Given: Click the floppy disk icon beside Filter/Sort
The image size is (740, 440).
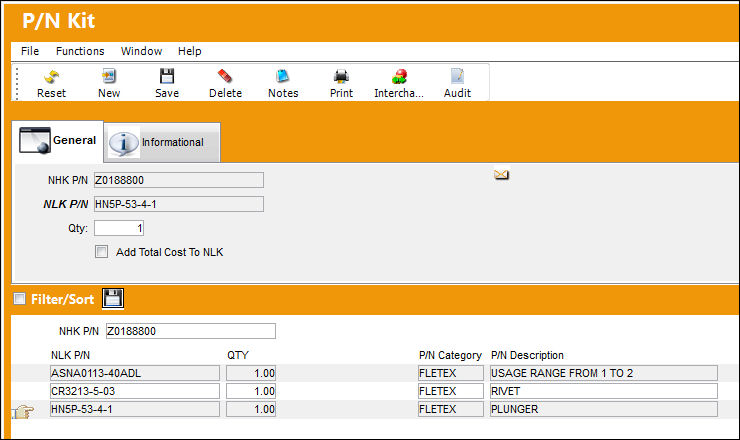Looking at the screenshot, I should pyautogui.click(x=113, y=298).
